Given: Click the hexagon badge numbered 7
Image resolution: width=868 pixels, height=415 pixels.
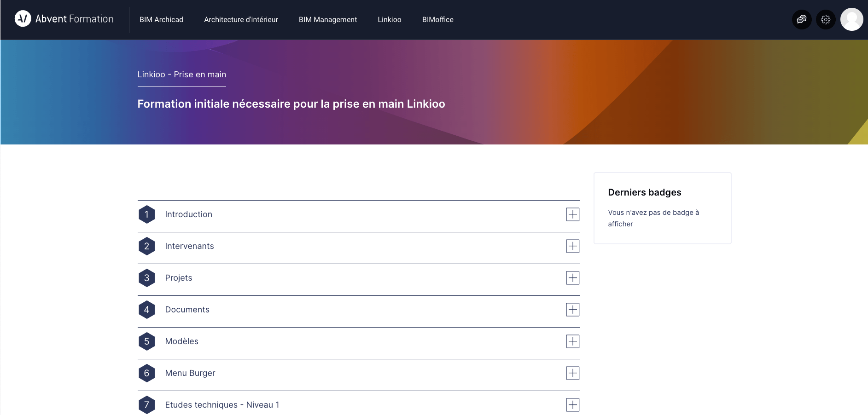Looking at the screenshot, I should coord(146,405).
